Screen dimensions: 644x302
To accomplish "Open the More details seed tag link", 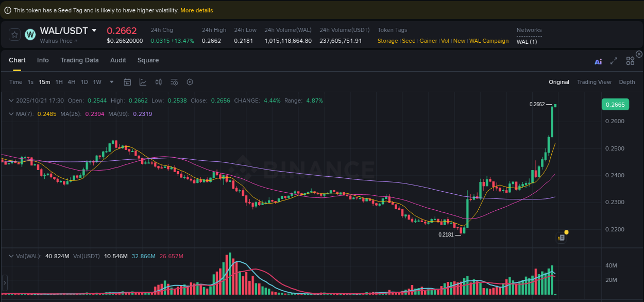I will [196, 10].
